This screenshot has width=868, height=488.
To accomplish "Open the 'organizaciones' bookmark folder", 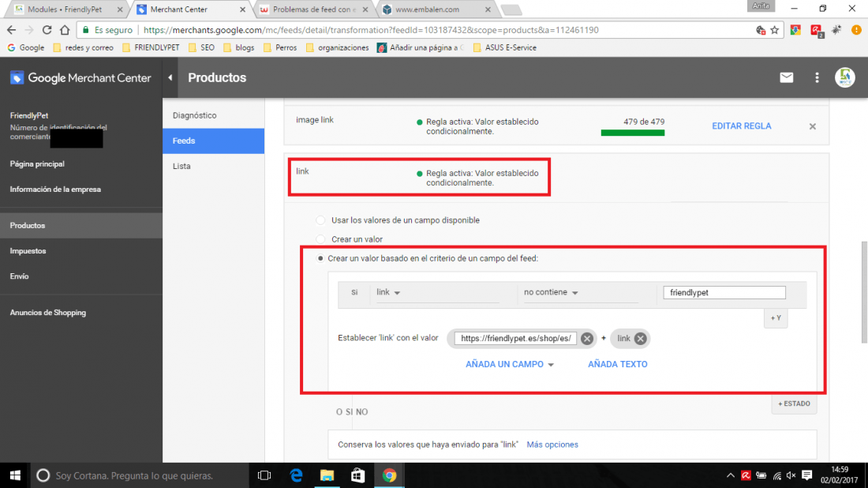I will point(337,47).
